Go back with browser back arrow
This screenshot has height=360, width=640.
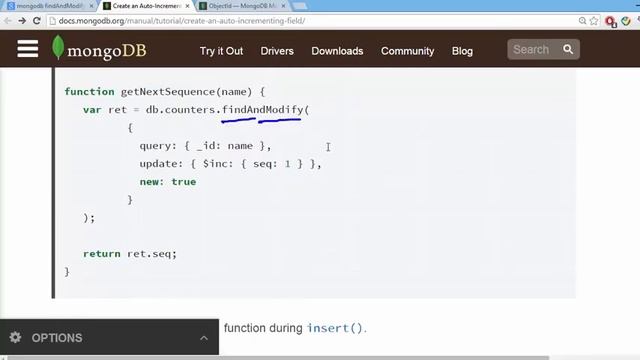tap(7, 21)
